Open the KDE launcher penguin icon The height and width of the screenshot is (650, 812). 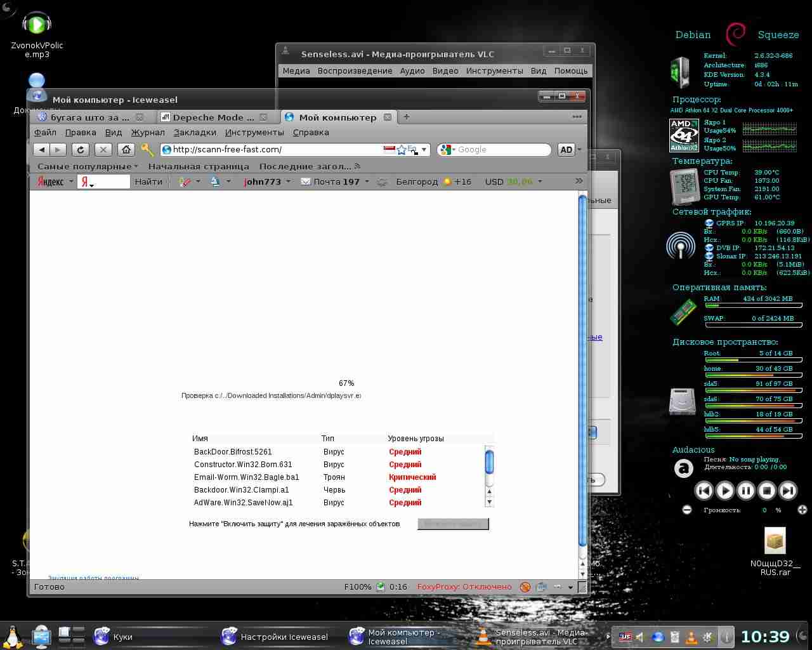click(12, 636)
